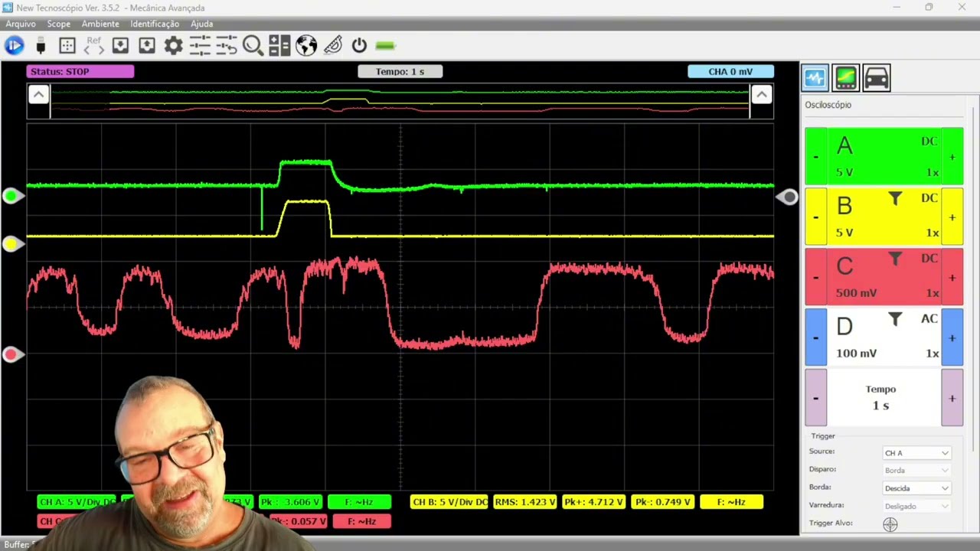Screen dimensions: 980x551
Task: Click the gray trigger level marker
Action: pos(788,197)
